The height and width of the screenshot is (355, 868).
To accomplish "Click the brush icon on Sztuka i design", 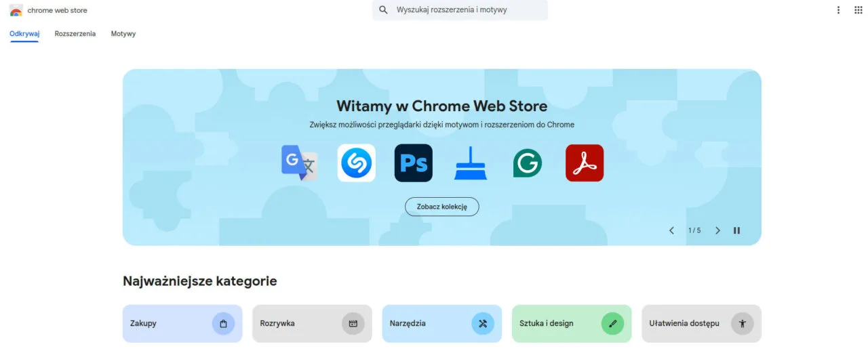I will click(x=612, y=324).
